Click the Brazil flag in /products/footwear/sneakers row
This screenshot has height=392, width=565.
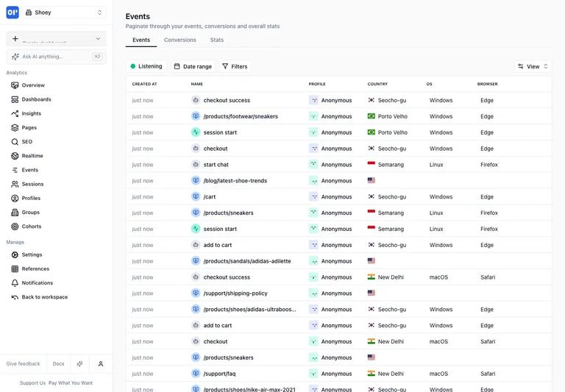[x=371, y=116]
